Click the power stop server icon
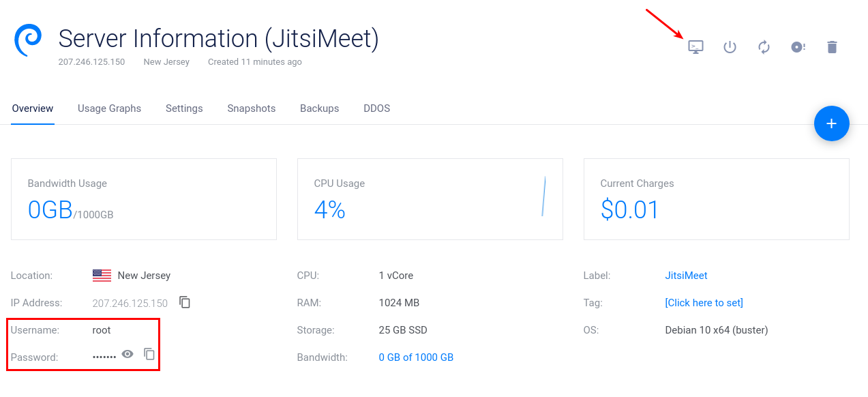Screen dimensions: 868x397 coord(730,47)
